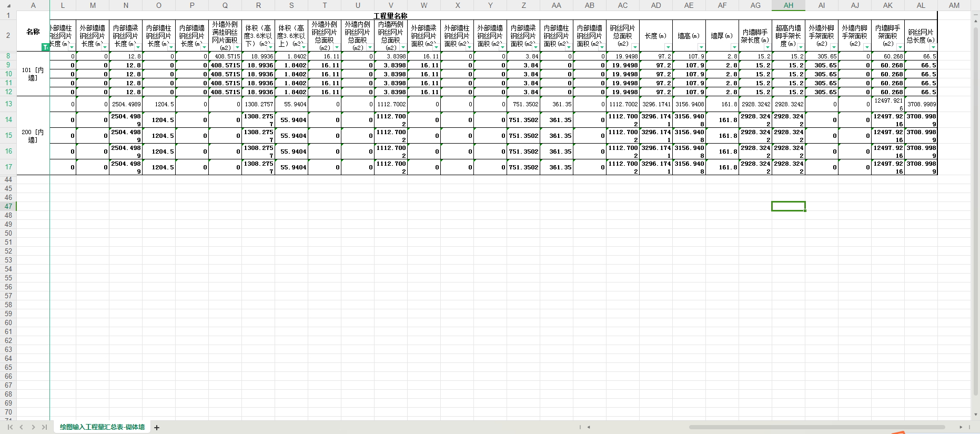Viewport: 980px width, 434px height.
Task: Click 55.9404 cell in row 13
Action: (x=291, y=104)
